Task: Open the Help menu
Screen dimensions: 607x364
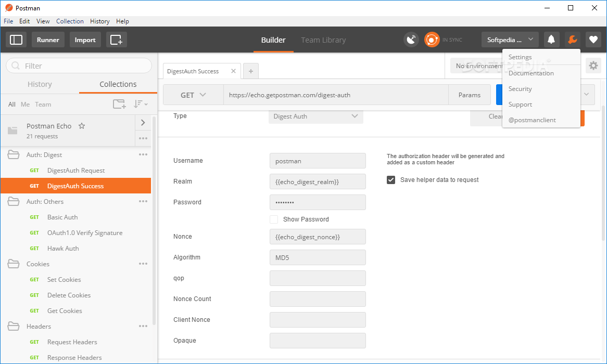Action: [122, 21]
